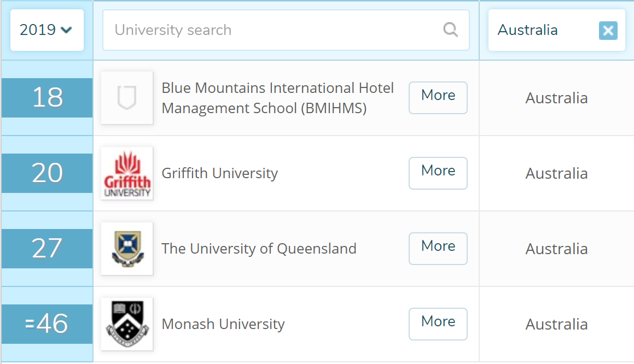
Task: Click rank 18 cell
Action: point(47,98)
